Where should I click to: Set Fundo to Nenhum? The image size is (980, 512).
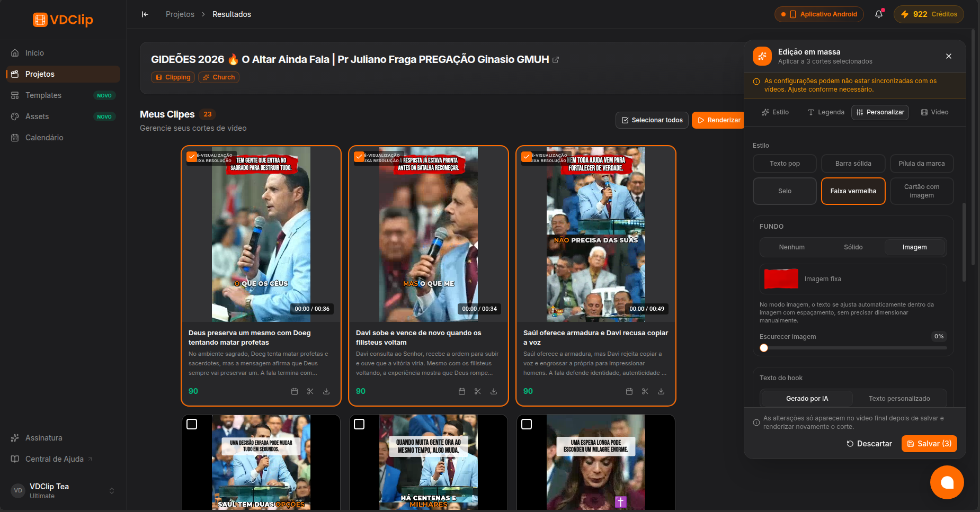791,247
